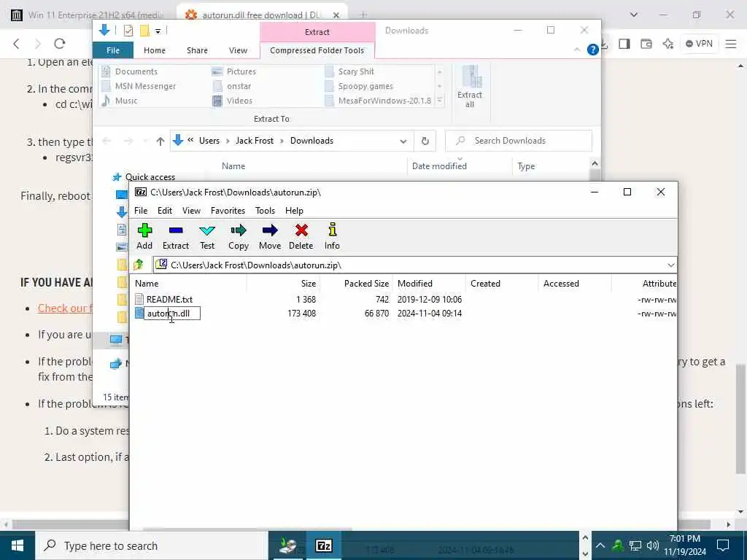Collapse the Explorer ribbon chevron
The image size is (747, 560).
tap(577, 50)
